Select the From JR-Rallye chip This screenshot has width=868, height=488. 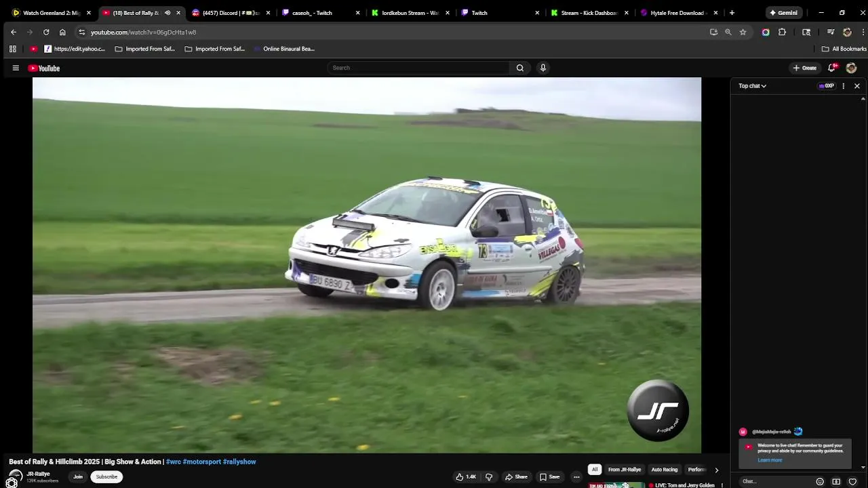(625, 470)
